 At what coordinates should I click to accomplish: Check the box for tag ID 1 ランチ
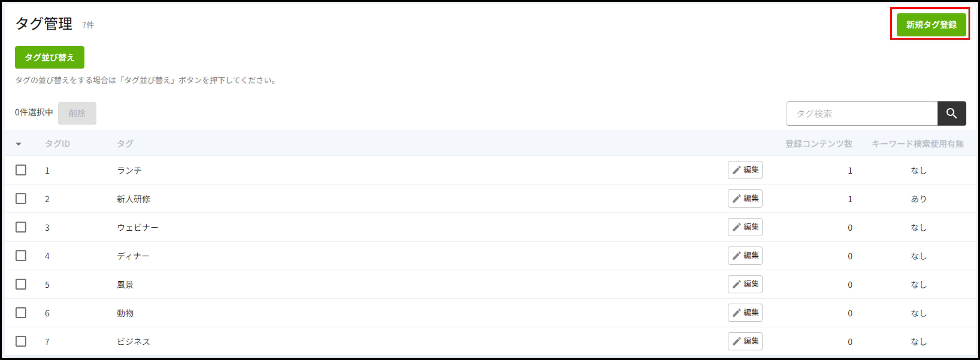pos(21,170)
